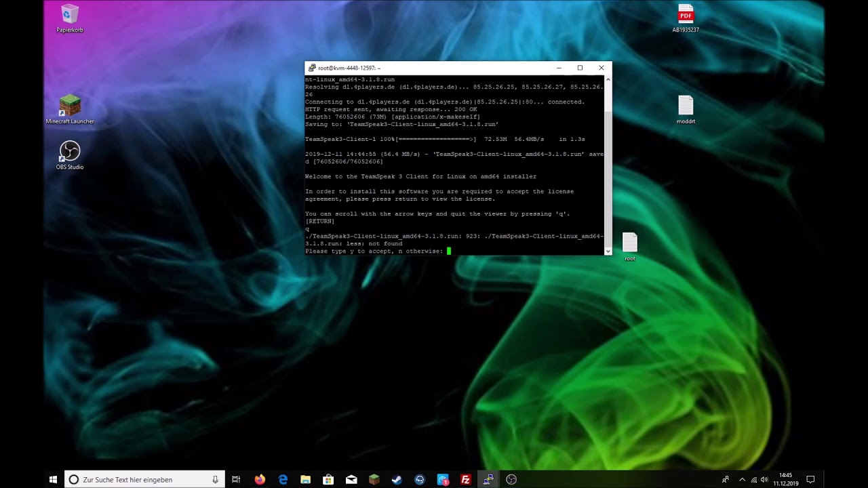Viewport: 868px width, 488px height.
Task: Select the OBS Studio desktop shortcut
Action: [x=70, y=155]
